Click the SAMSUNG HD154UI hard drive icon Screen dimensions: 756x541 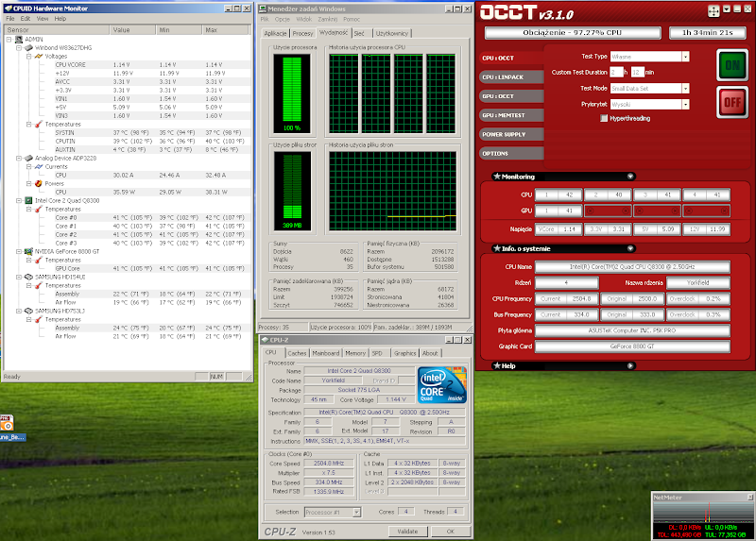(x=29, y=277)
